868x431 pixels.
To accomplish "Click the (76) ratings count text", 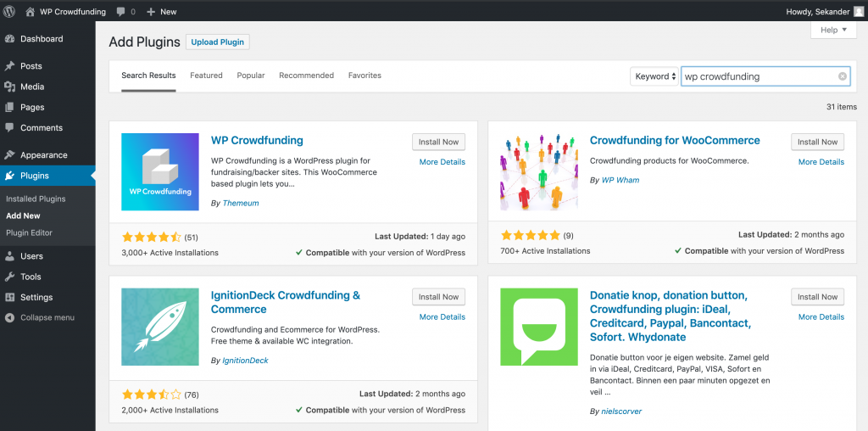I will [x=192, y=395].
